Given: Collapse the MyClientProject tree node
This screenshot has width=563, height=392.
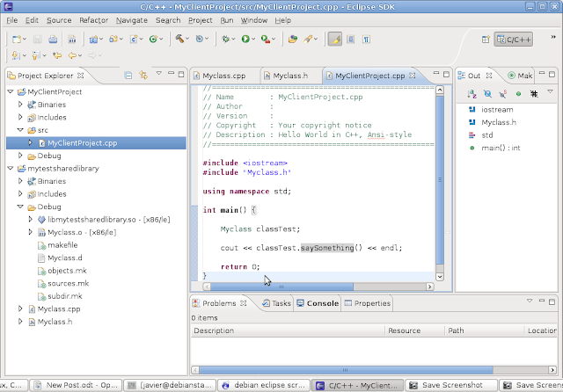Looking at the screenshot, I should point(11,91).
